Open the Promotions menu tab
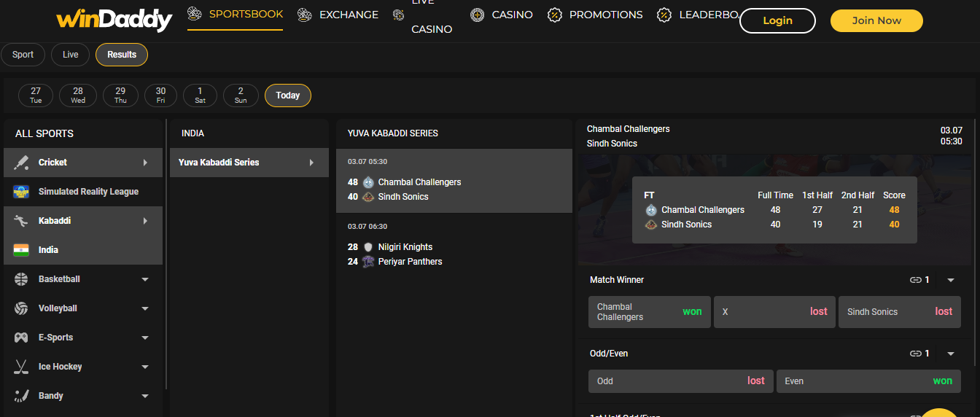 coord(595,15)
